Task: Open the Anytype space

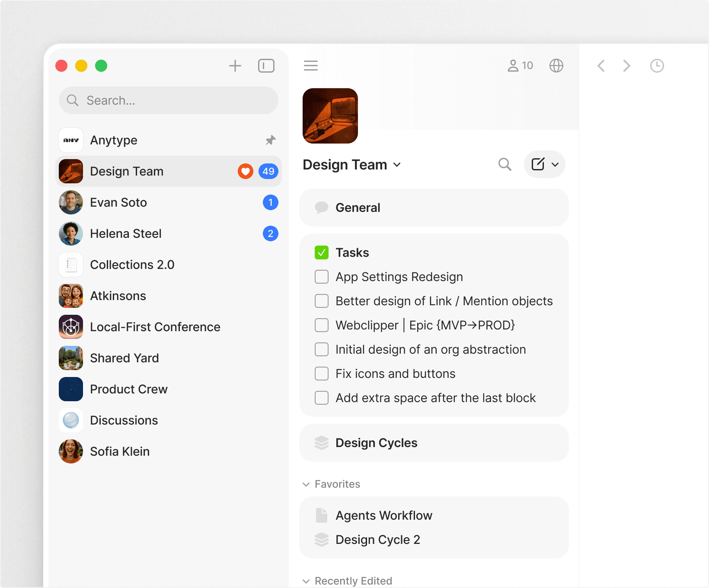Action: [x=169, y=140]
